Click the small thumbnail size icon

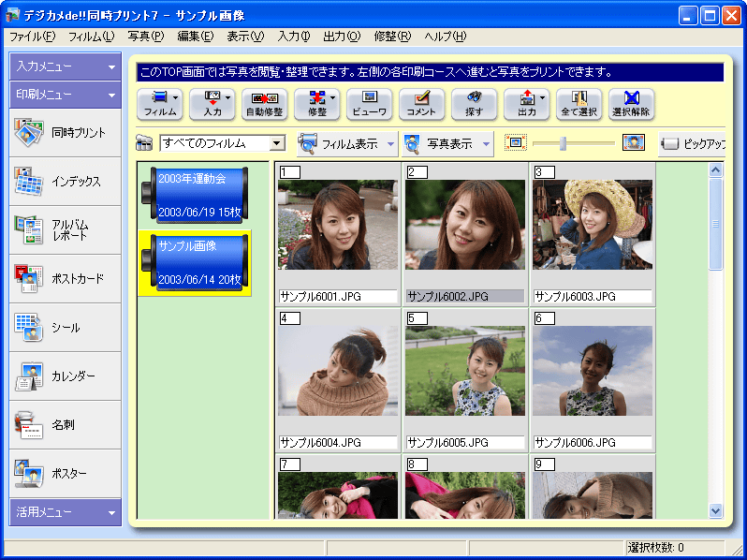pos(516,142)
